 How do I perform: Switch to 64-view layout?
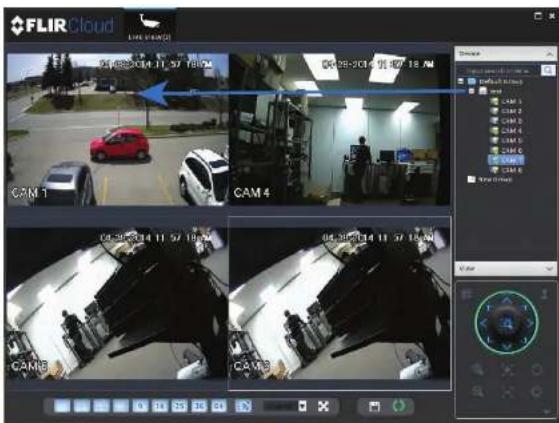219,406
